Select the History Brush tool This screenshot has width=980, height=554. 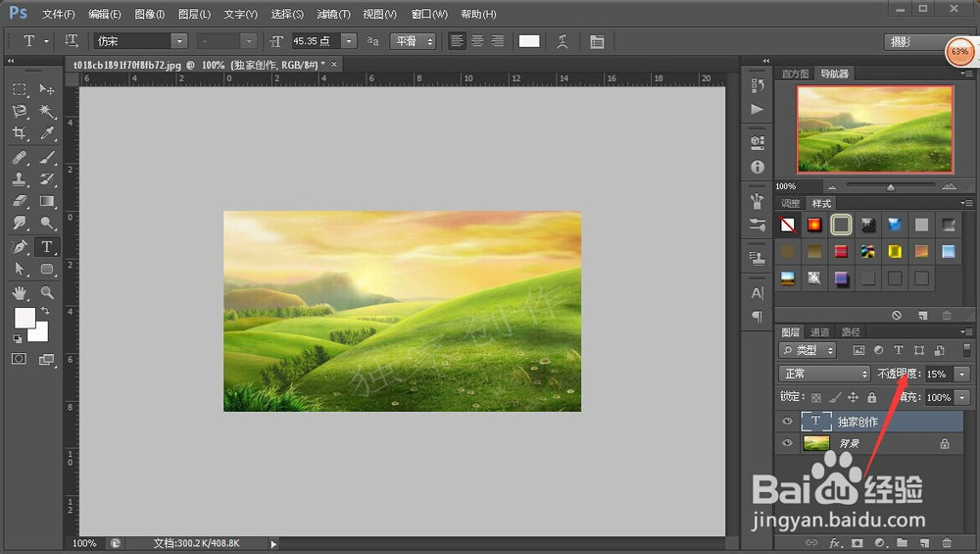coord(47,178)
